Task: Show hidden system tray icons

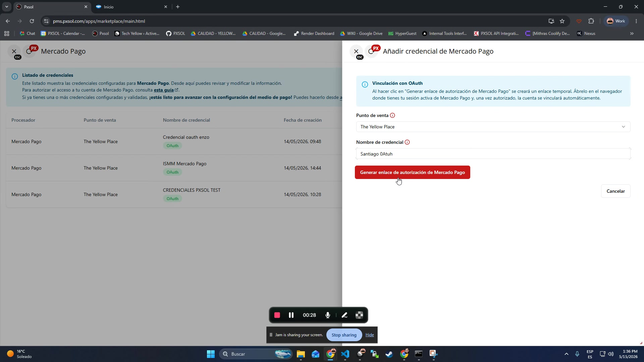Action: (567, 354)
